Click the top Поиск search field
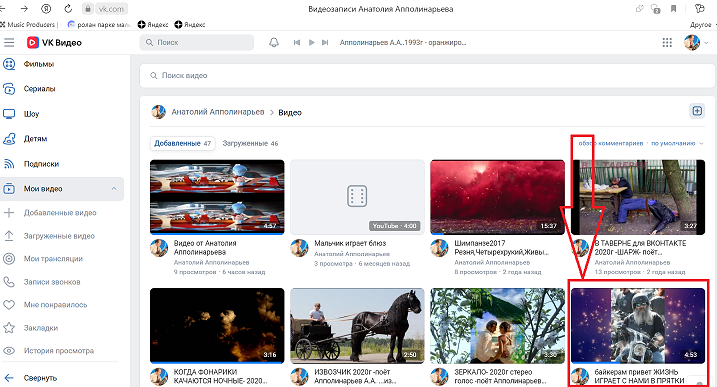 197,43
